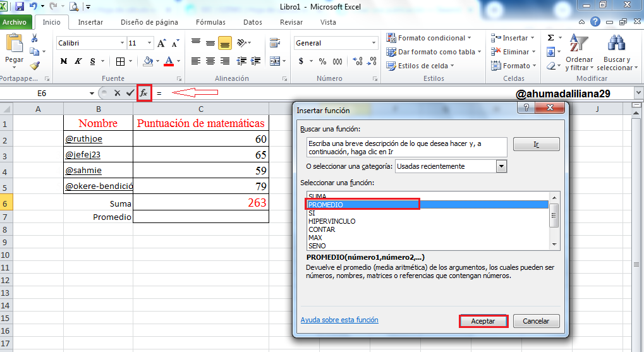Click the AutoSum sigma icon
This screenshot has height=352, width=644.
[550, 38]
